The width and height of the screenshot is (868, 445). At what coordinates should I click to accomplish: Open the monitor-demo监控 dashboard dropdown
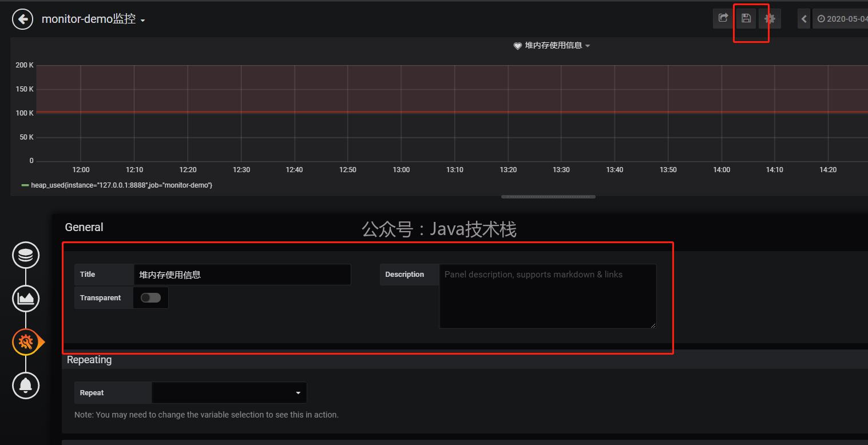pos(93,19)
